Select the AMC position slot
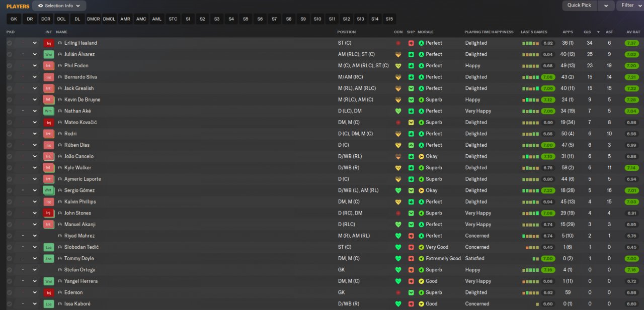 [141, 19]
